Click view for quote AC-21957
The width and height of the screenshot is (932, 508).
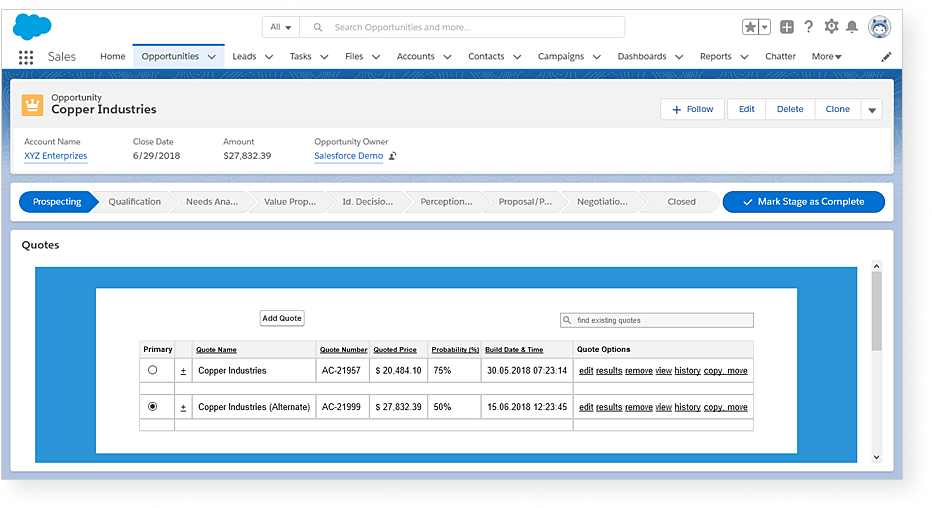click(x=663, y=371)
